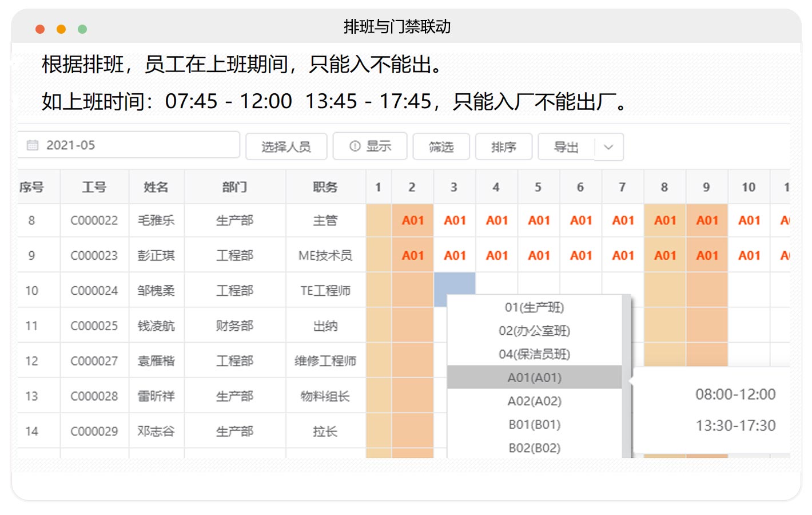
Task: Click 毛雅乐's A01 cell on day 2
Action: click(412, 220)
